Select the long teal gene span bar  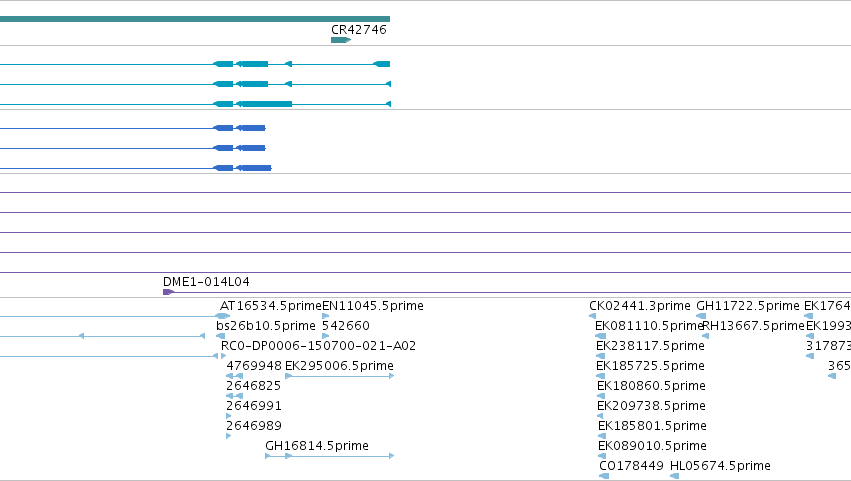[x=195, y=19]
